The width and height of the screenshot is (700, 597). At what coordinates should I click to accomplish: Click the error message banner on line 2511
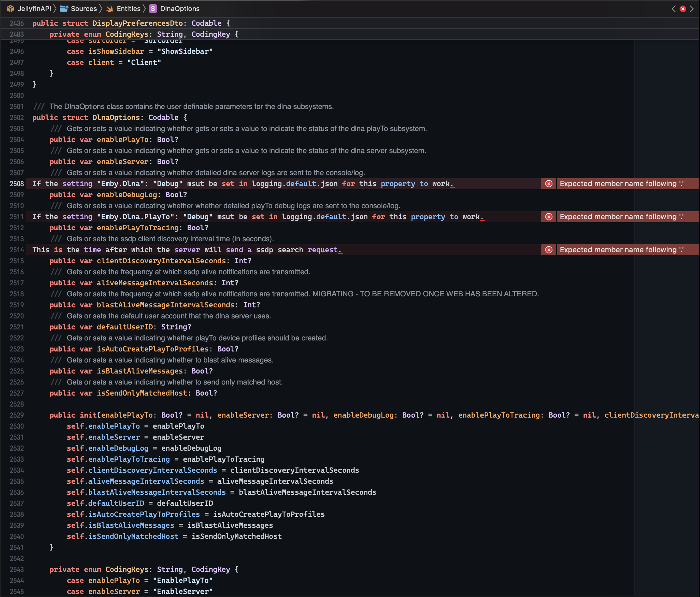click(622, 217)
